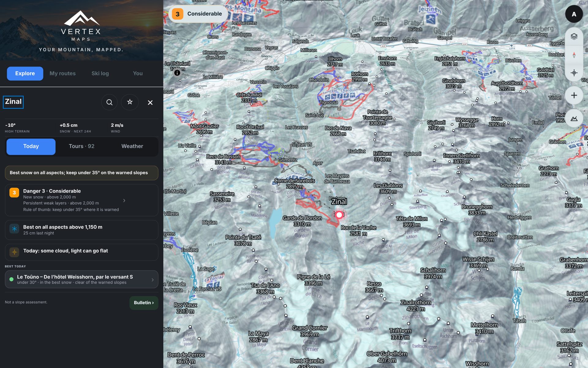Image resolution: width=588 pixels, height=368 pixels.
Task: Click the Brunegghorn 3833 m label
Action: [x=477, y=210]
